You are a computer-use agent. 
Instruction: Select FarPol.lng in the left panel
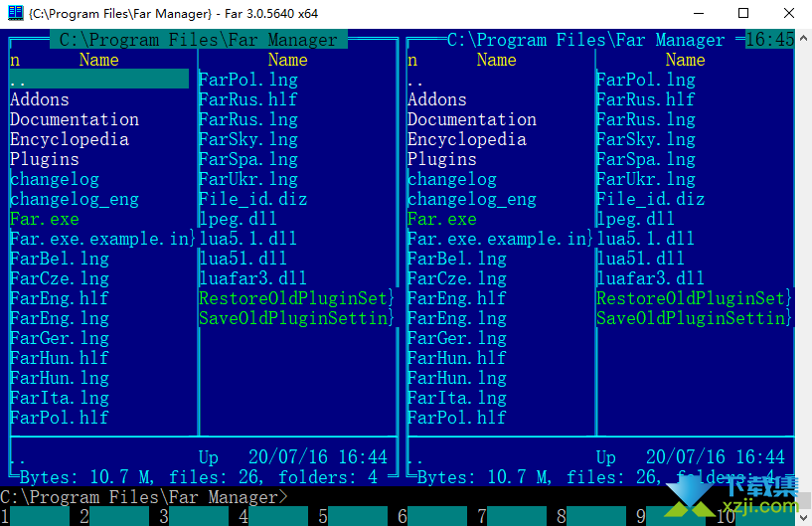(x=248, y=80)
